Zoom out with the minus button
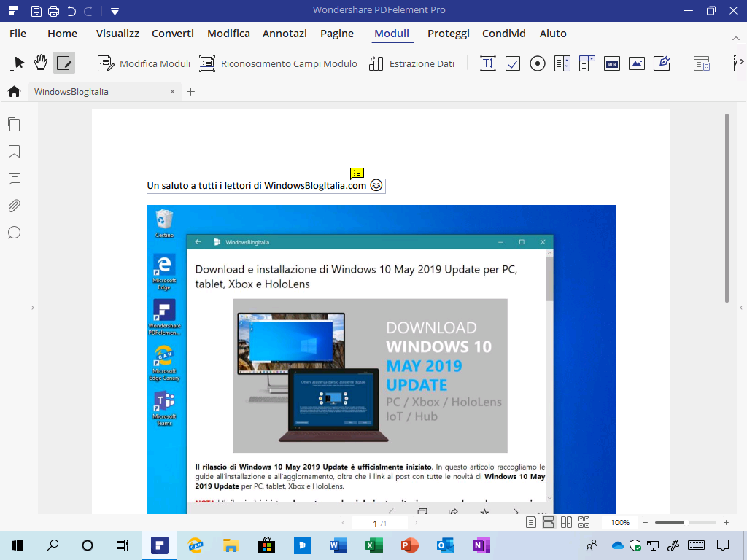 pyautogui.click(x=645, y=522)
